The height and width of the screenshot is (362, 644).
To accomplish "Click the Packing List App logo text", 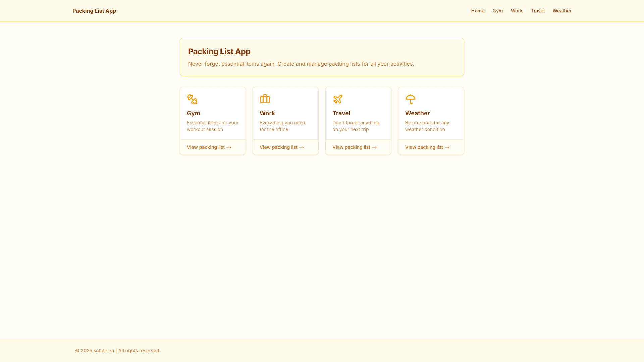I will click(94, 11).
